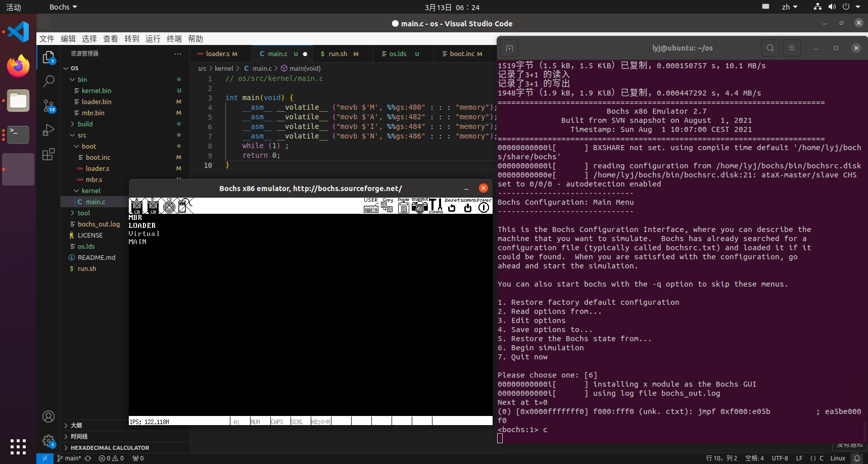Open the 帮助 menu
868x464 pixels.
tap(196, 39)
